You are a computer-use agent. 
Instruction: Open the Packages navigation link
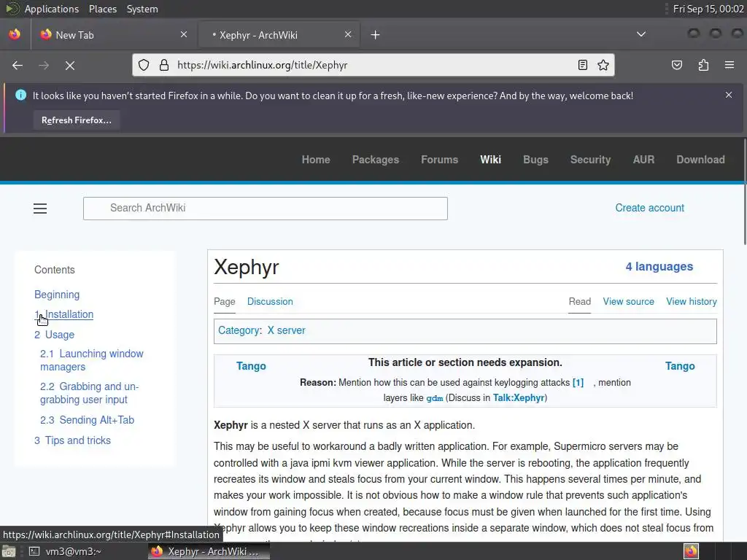pyautogui.click(x=376, y=160)
